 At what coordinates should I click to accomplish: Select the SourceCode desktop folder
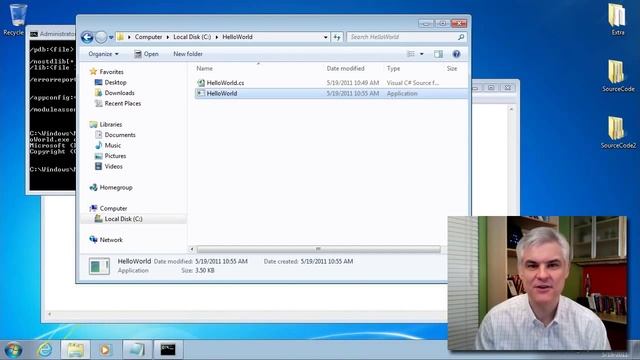point(618,76)
